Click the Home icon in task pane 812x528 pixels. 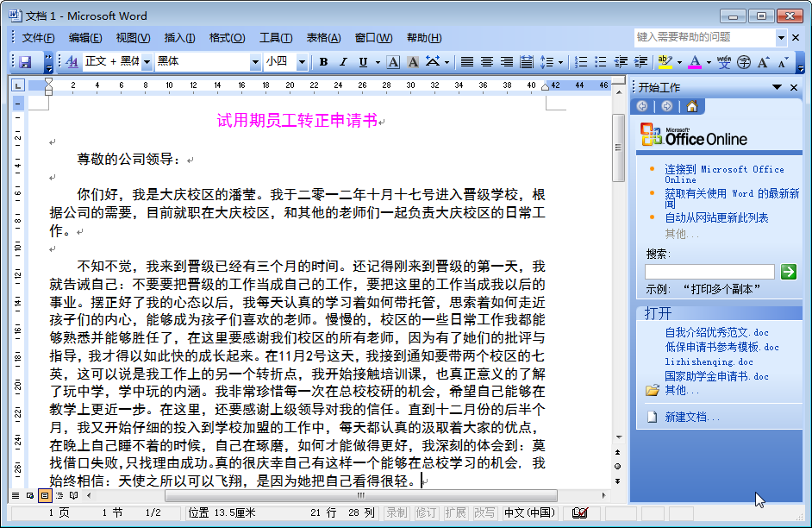point(691,106)
